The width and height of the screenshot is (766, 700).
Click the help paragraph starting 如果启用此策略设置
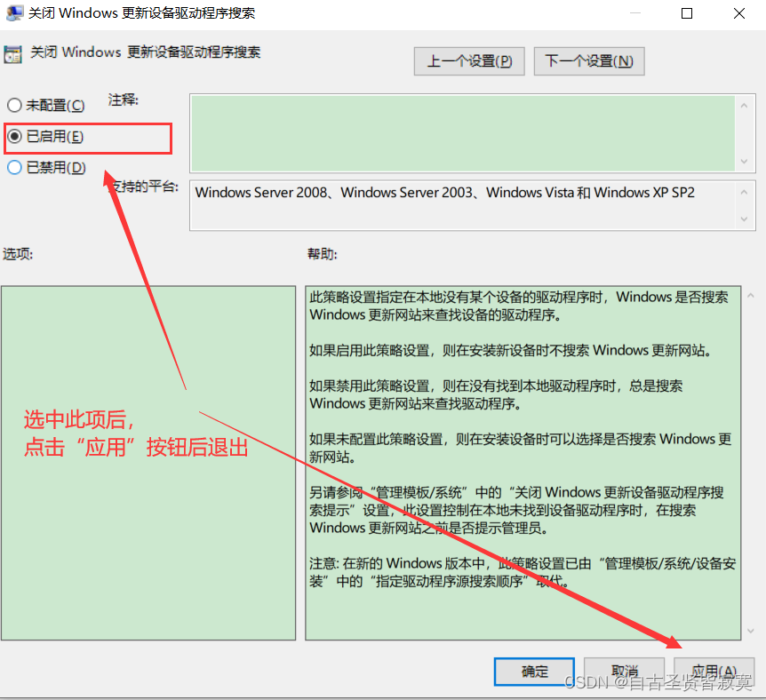(x=509, y=350)
